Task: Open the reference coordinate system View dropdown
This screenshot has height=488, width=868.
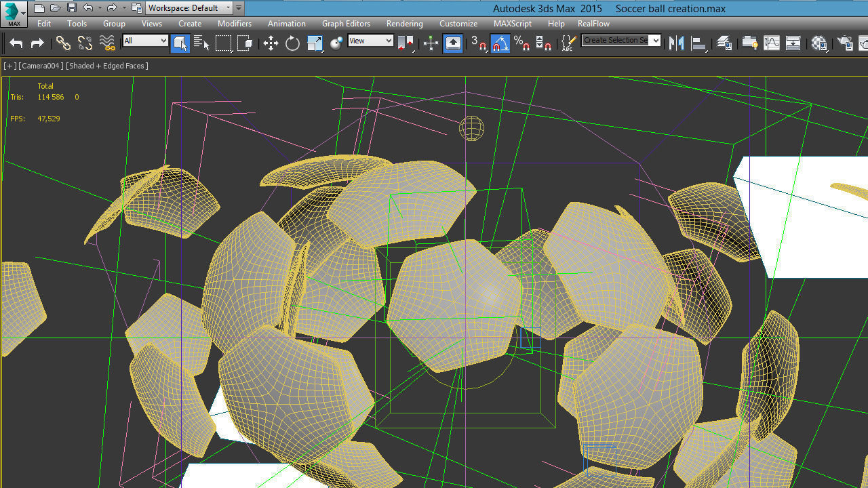Action: point(370,41)
